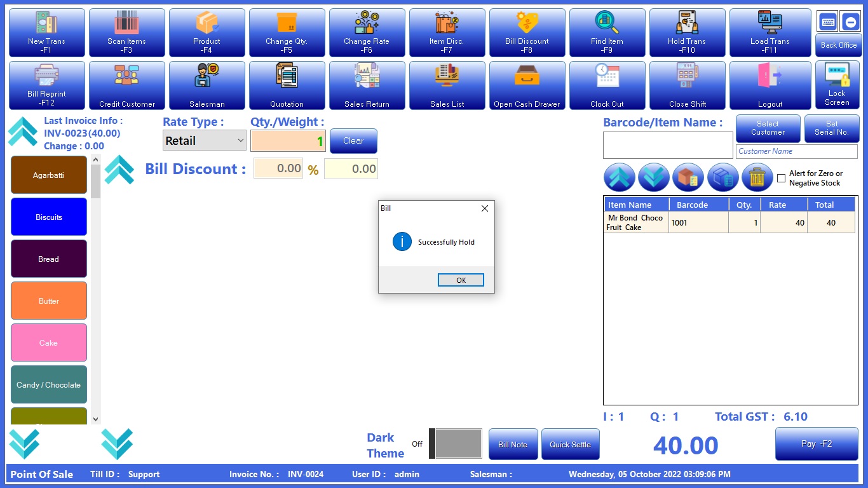Click the double chevron up beside Last Invoice Info
The width and height of the screenshot is (868, 488).
pyautogui.click(x=23, y=132)
